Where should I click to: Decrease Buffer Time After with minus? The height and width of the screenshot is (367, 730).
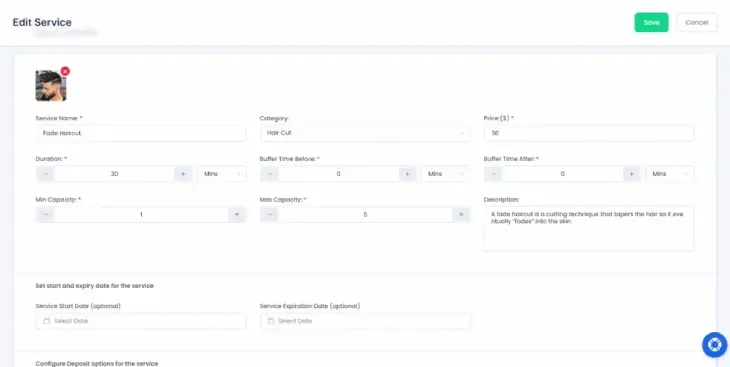(x=493, y=174)
